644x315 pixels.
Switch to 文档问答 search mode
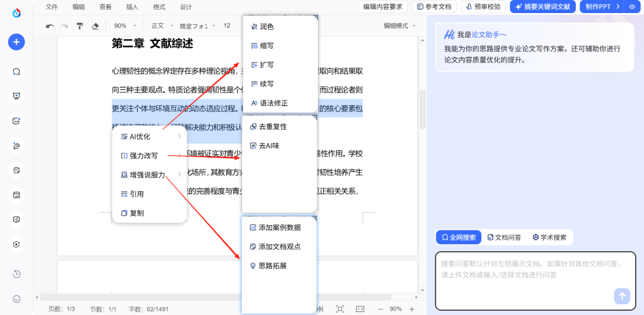click(x=504, y=237)
